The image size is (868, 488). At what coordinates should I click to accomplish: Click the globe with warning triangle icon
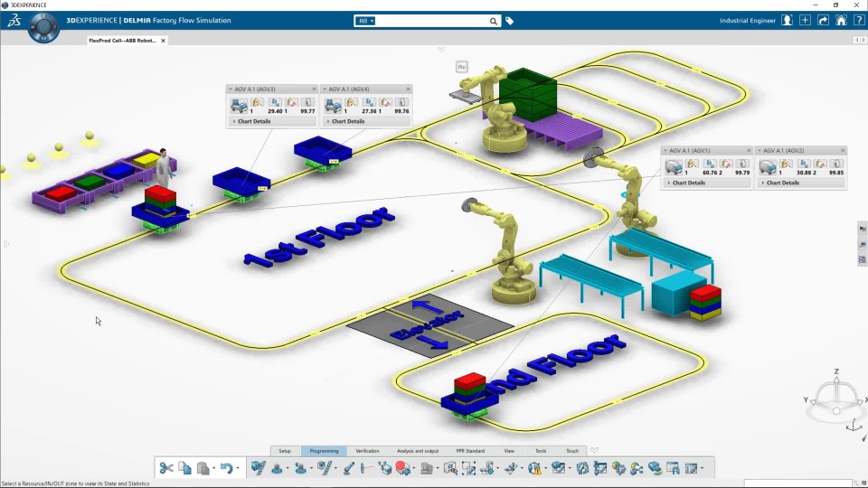click(x=534, y=468)
